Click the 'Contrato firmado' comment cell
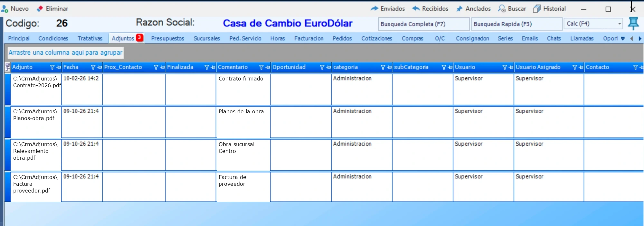The image size is (644, 226). (243, 89)
